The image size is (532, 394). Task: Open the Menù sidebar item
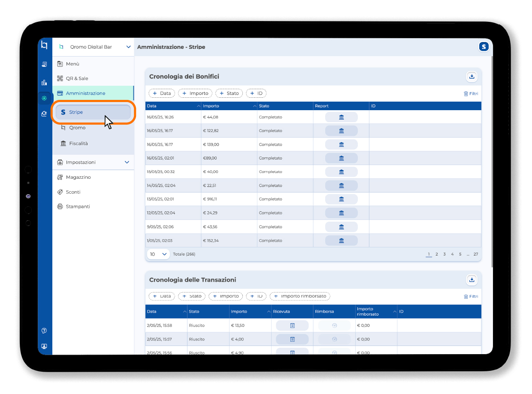[93, 64]
